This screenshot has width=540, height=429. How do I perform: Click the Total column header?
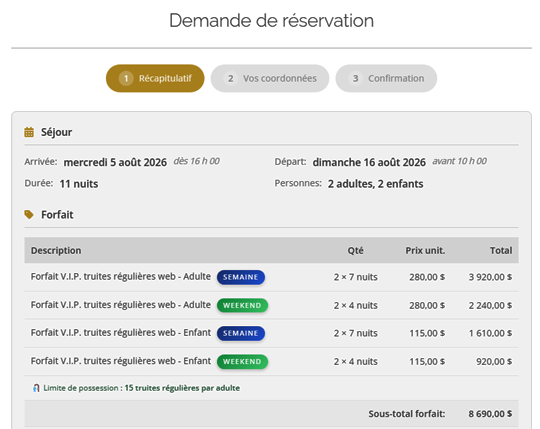point(501,251)
